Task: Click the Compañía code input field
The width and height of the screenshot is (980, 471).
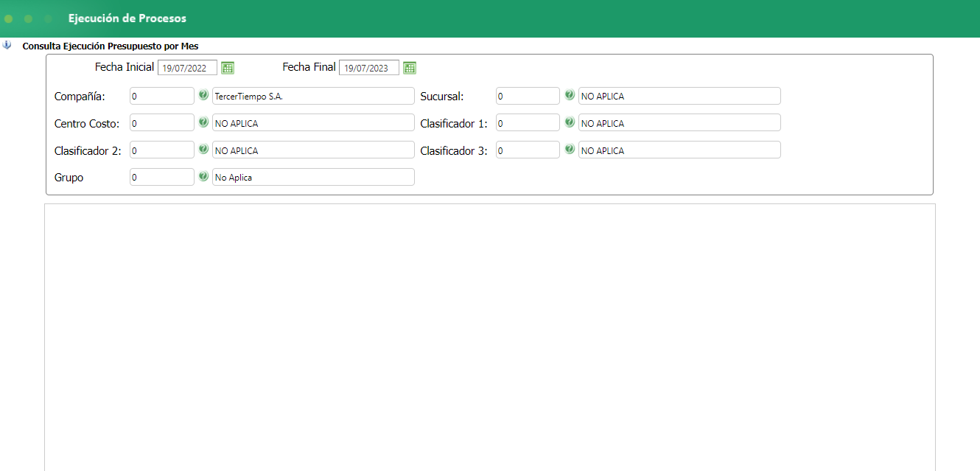Action: (x=162, y=96)
